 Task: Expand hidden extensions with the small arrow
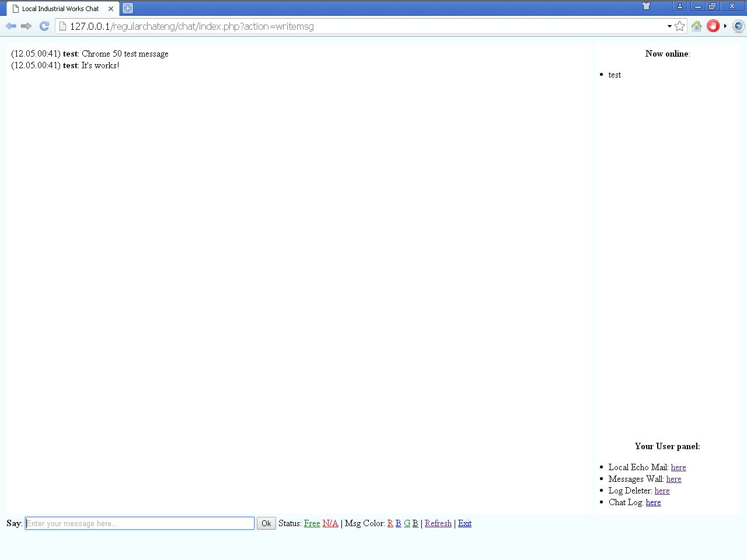tap(725, 26)
